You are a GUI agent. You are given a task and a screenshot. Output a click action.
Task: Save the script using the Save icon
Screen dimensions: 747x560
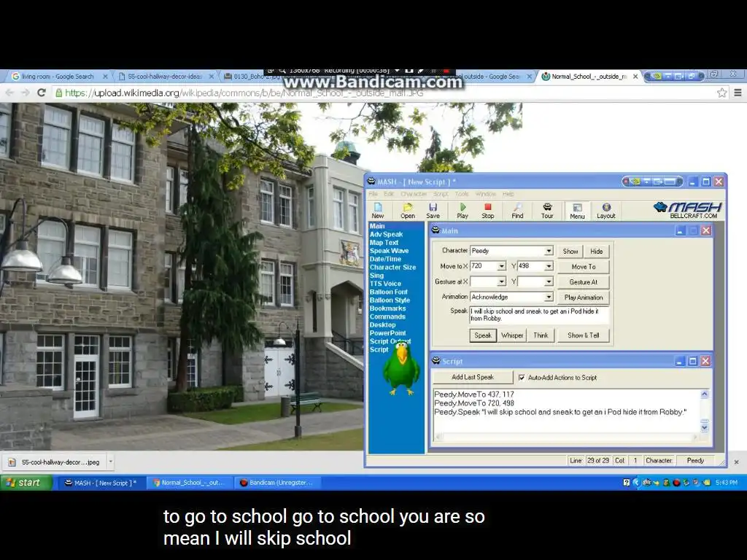tap(433, 211)
